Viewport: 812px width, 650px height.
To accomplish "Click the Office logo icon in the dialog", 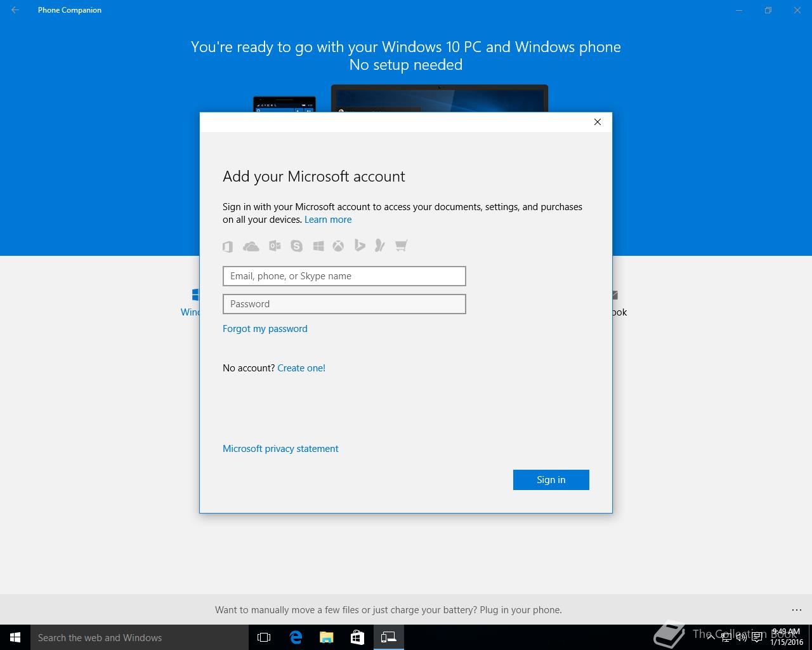I will click(x=228, y=246).
